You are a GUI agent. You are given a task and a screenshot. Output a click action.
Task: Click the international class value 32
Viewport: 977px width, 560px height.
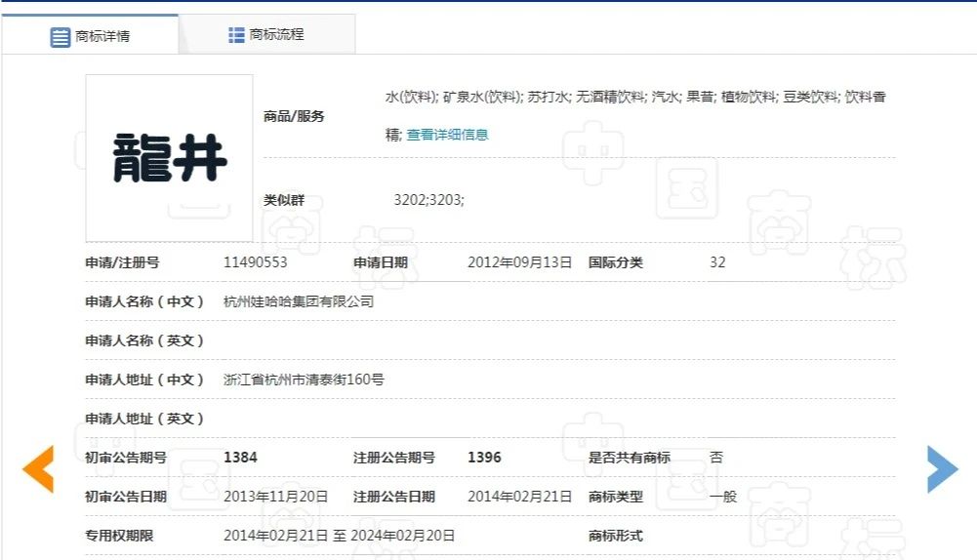pyautogui.click(x=717, y=262)
